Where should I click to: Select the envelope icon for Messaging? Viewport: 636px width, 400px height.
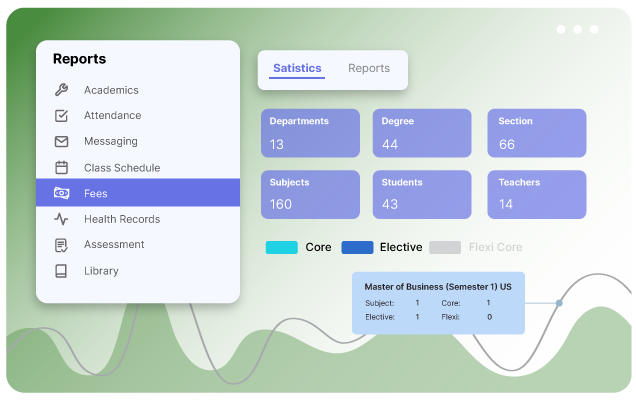pyautogui.click(x=62, y=142)
